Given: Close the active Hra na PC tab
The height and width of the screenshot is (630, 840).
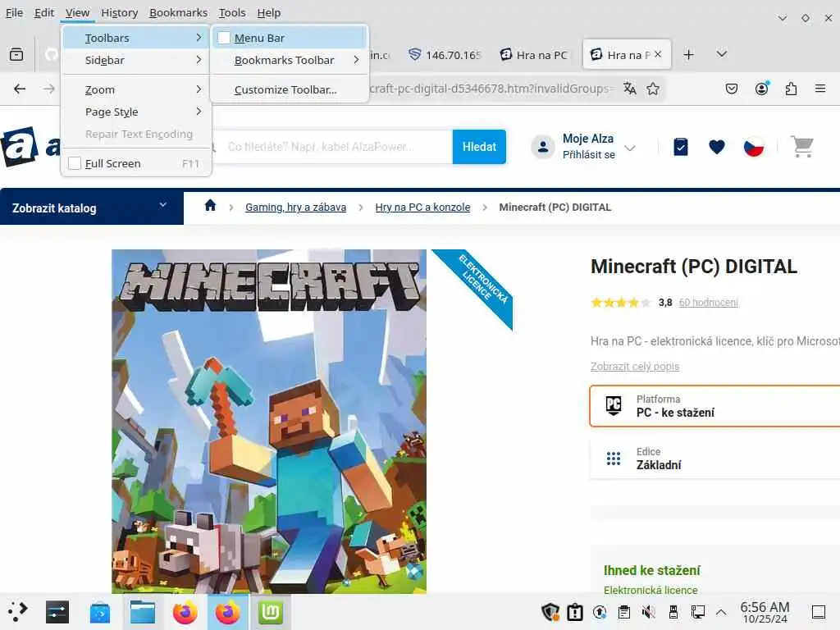Looking at the screenshot, I should tap(658, 54).
